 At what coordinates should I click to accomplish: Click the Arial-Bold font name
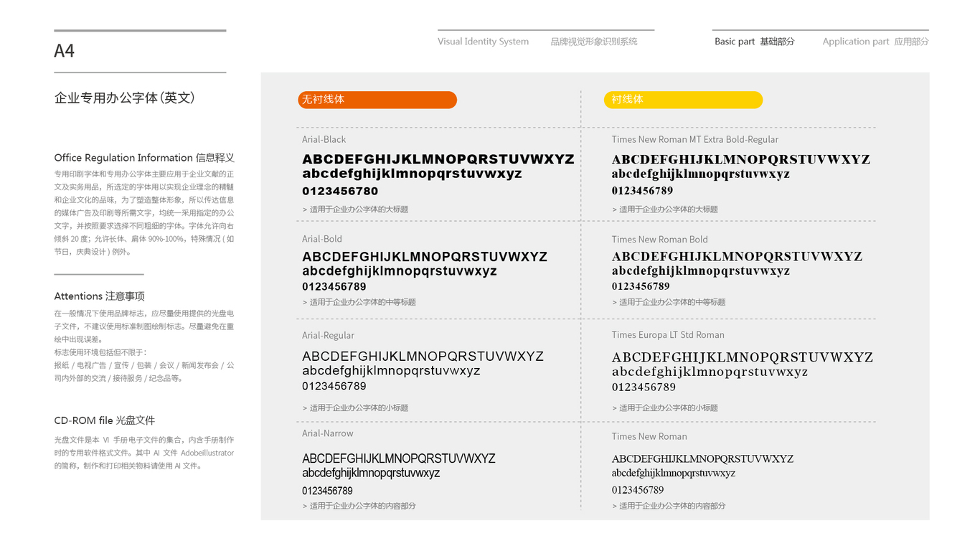(322, 239)
